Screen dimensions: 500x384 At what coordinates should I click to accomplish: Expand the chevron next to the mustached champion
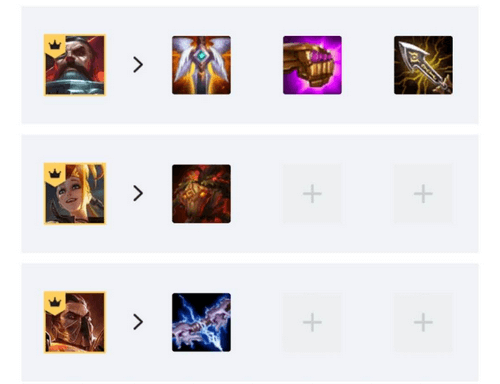pyautogui.click(x=138, y=65)
